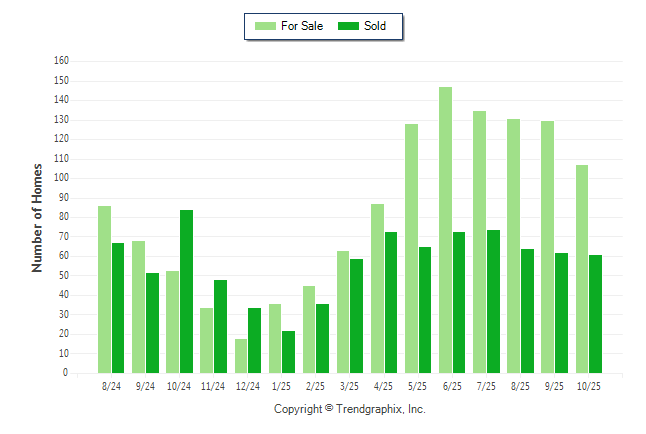The width and height of the screenshot is (646, 434).
Task: Select the 10/25 For Sale bar
Action: 581,269
